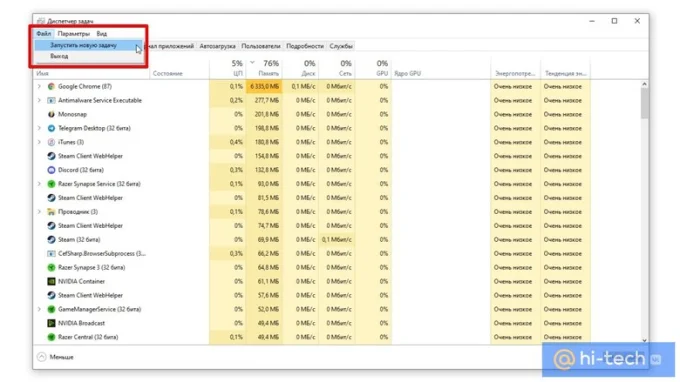Switch to the Службы tab

click(x=341, y=46)
